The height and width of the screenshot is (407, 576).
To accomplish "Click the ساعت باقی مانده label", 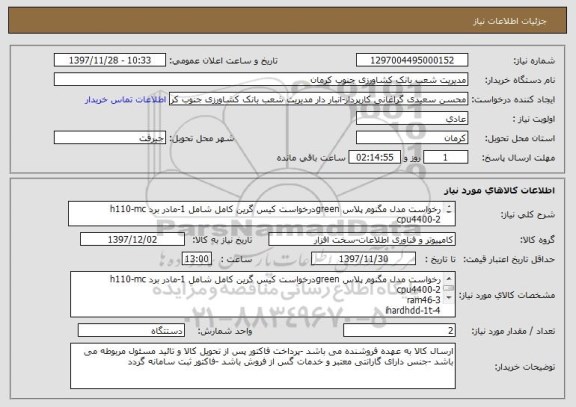I will point(311,158).
